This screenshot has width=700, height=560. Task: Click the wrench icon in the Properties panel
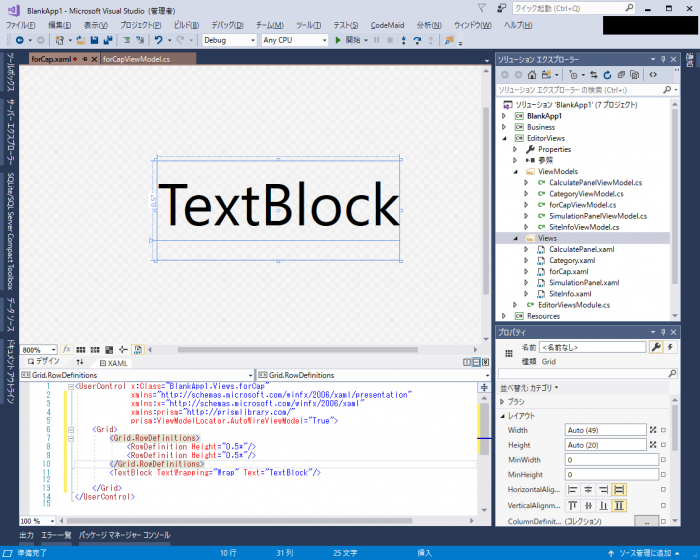click(656, 347)
